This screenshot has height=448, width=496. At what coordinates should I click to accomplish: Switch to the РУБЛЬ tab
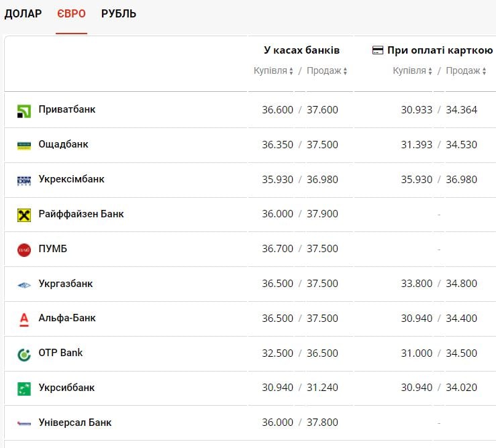(x=119, y=14)
